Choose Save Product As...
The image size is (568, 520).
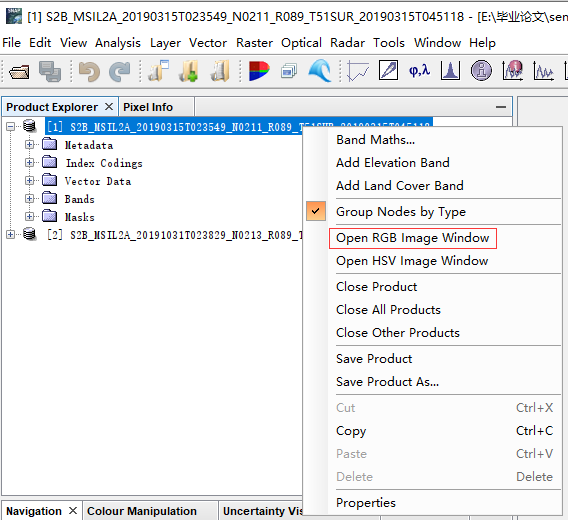pos(387,382)
